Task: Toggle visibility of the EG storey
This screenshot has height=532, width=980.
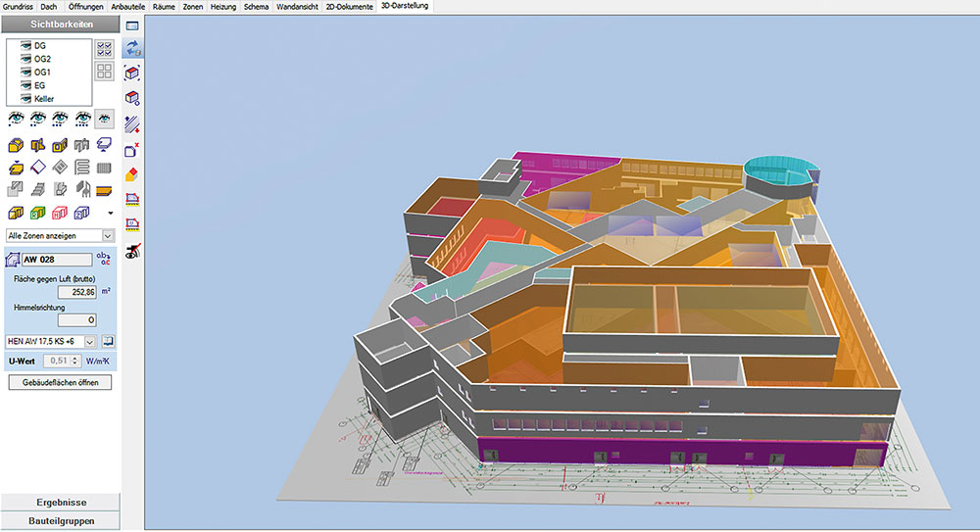Action: click(x=25, y=85)
